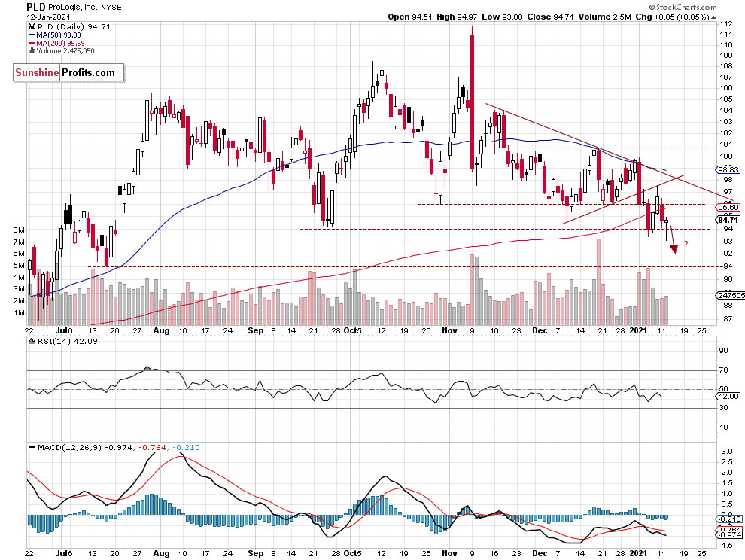Click the Volume 2,475,050 legend text

click(x=65, y=51)
